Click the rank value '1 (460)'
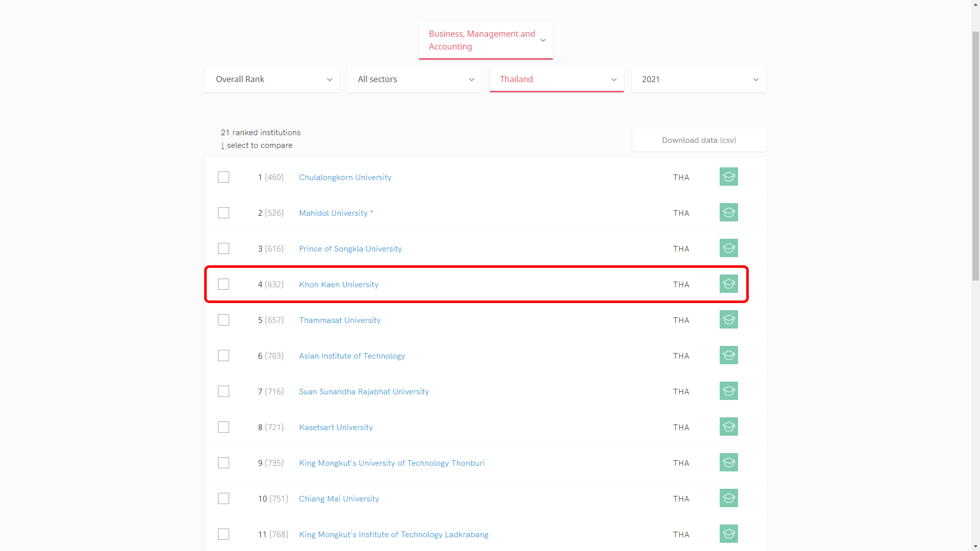The image size is (980, 551). (x=271, y=177)
